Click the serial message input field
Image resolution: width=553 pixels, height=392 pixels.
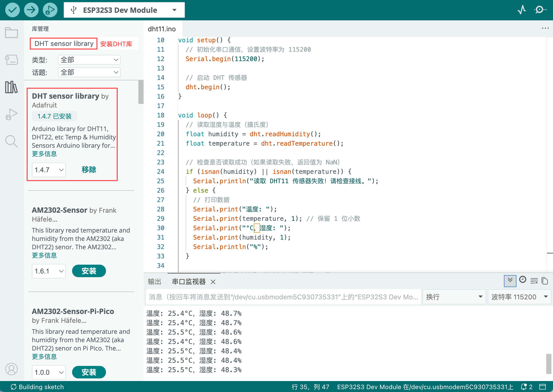coord(283,297)
